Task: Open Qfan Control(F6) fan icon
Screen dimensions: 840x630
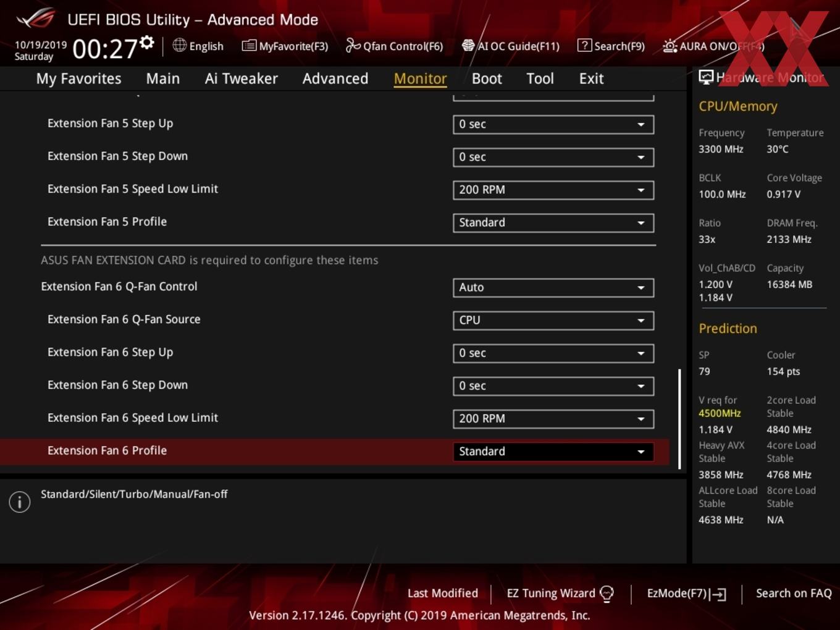Action: tap(353, 45)
